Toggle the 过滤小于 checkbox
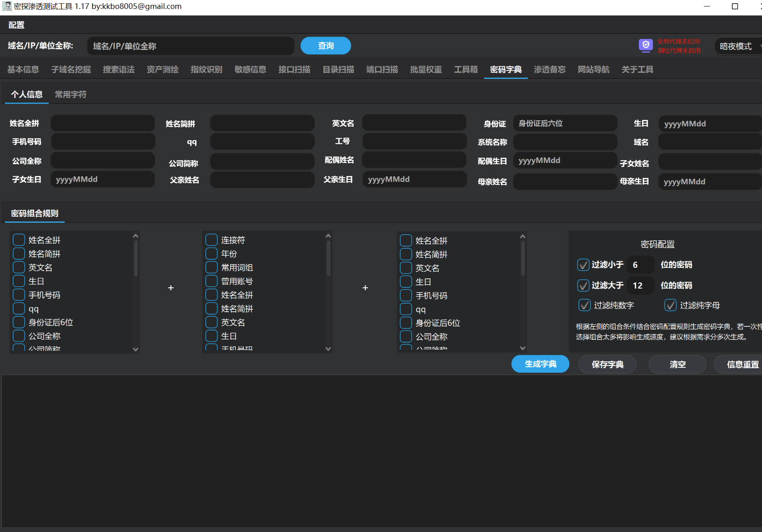 [x=583, y=265]
